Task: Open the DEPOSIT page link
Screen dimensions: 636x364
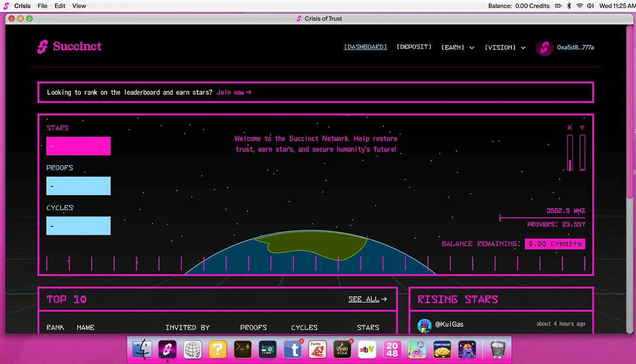Action: pyautogui.click(x=414, y=47)
